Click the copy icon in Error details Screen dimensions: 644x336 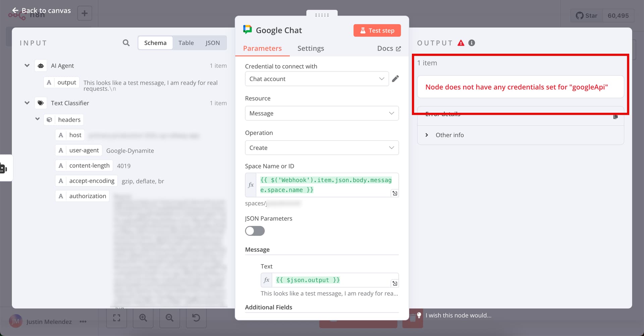[615, 116]
